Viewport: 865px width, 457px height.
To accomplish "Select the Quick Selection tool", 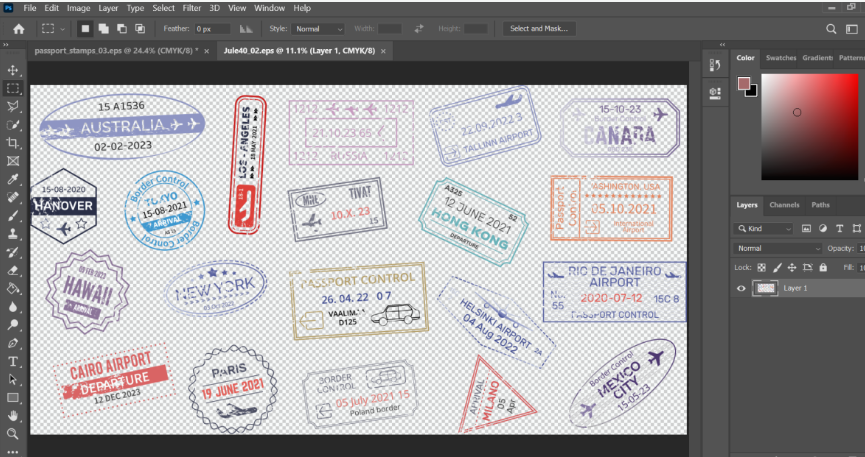I will [x=13, y=125].
